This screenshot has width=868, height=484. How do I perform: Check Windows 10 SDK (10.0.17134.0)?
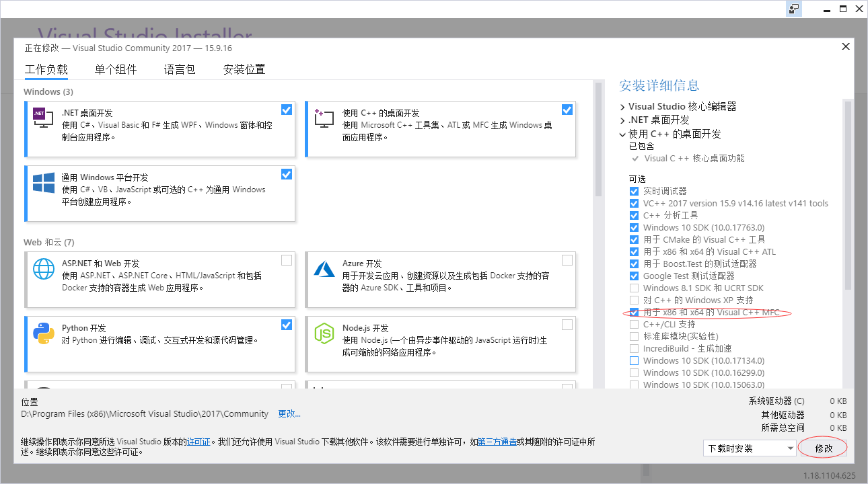pyautogui.click(x=634, y=361)
